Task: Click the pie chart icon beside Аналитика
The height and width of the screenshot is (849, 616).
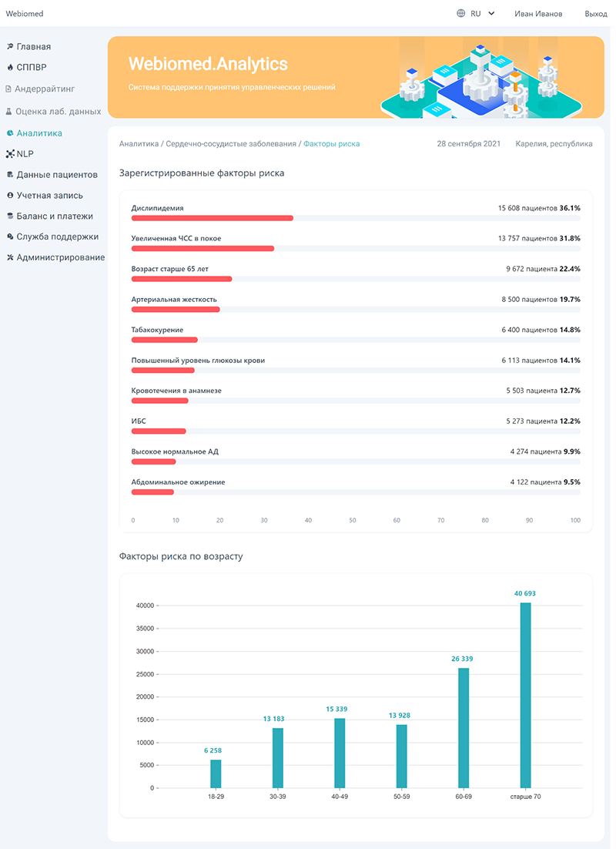Action: (10, 133)
